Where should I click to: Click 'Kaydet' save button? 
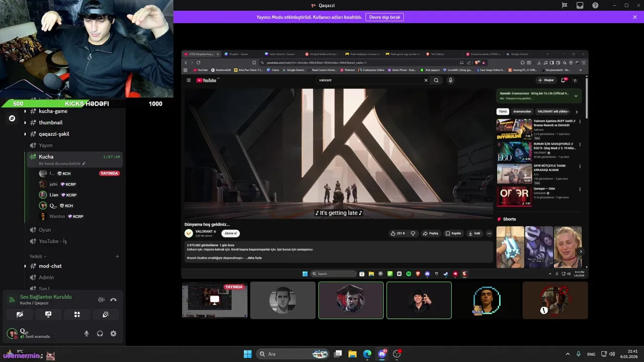(x=454, y=233)
